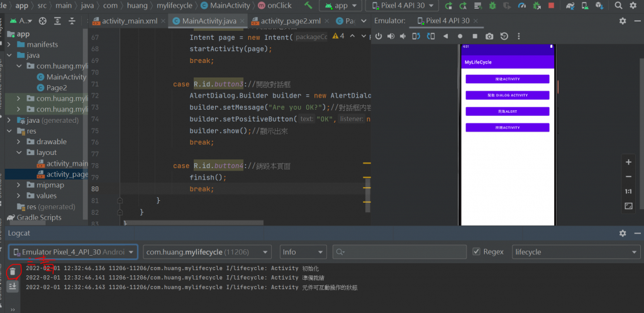Click Sync Project with Gradle Files icon
The height and width of the screenshot is (313, 644).
click(570, 6)
